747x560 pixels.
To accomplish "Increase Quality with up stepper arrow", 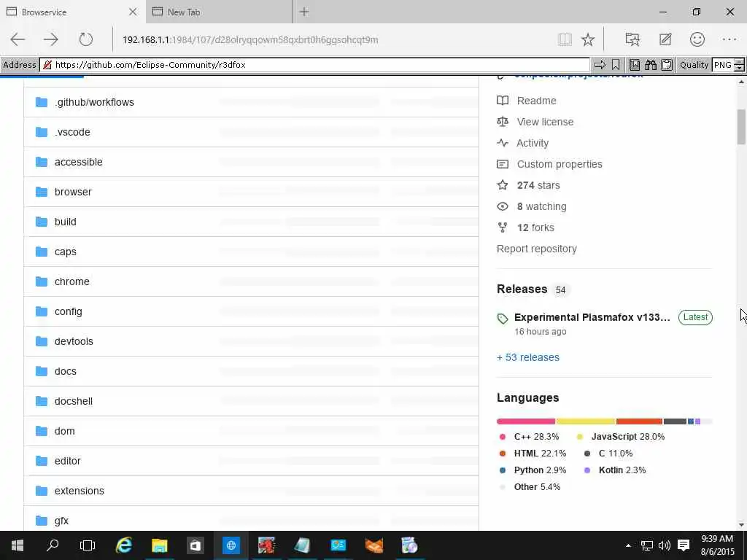I will point(739,62).
